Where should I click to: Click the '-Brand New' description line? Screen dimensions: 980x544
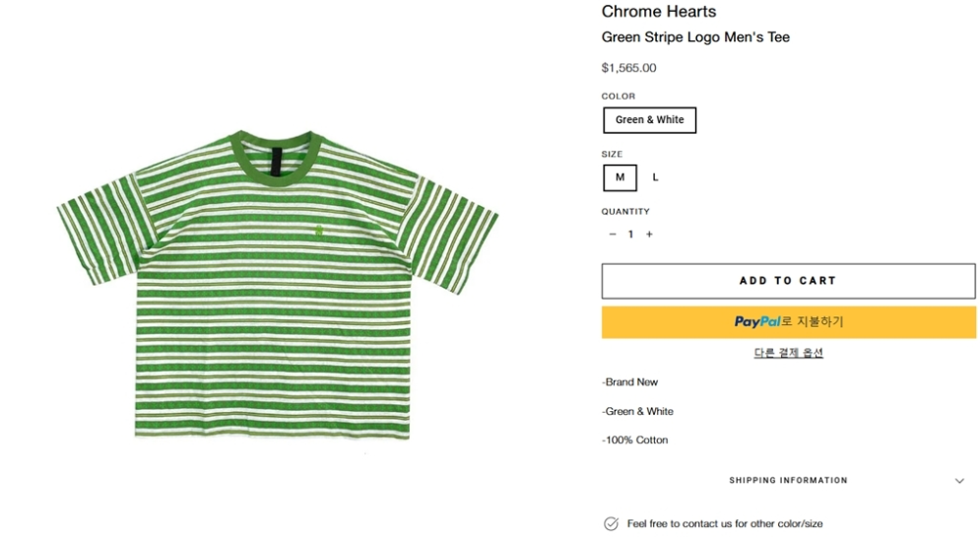630,382
